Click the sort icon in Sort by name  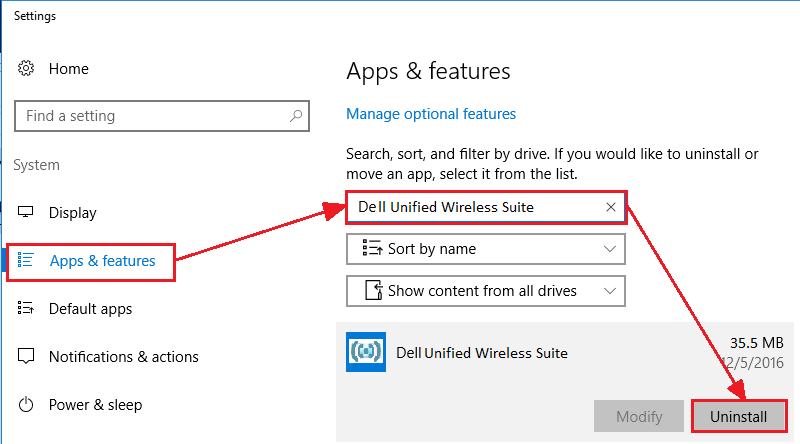point(372,248)
